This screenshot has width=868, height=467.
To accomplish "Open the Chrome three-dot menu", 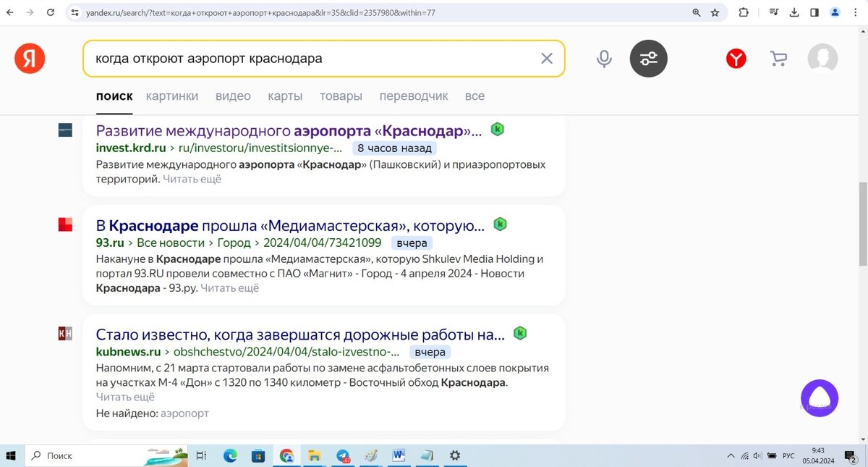I will [x=856, y=12].
